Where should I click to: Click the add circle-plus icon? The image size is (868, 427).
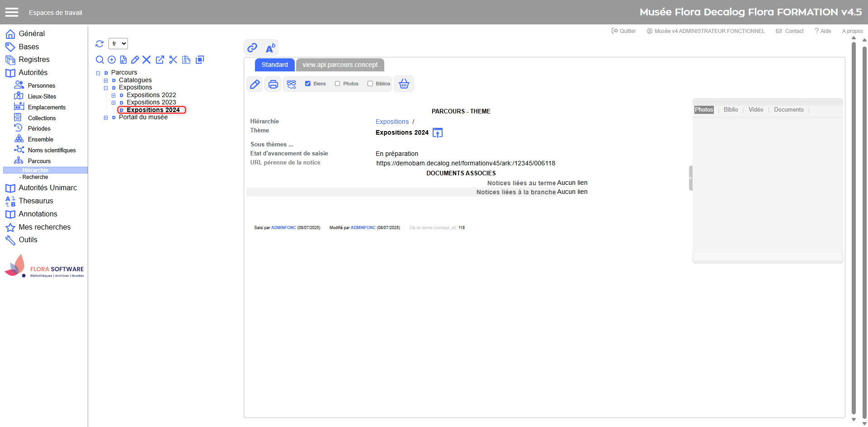point(112,60)
